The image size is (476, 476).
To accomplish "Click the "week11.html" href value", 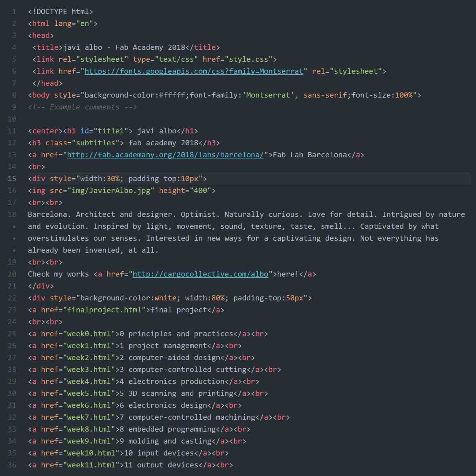I will pos(91,465).
